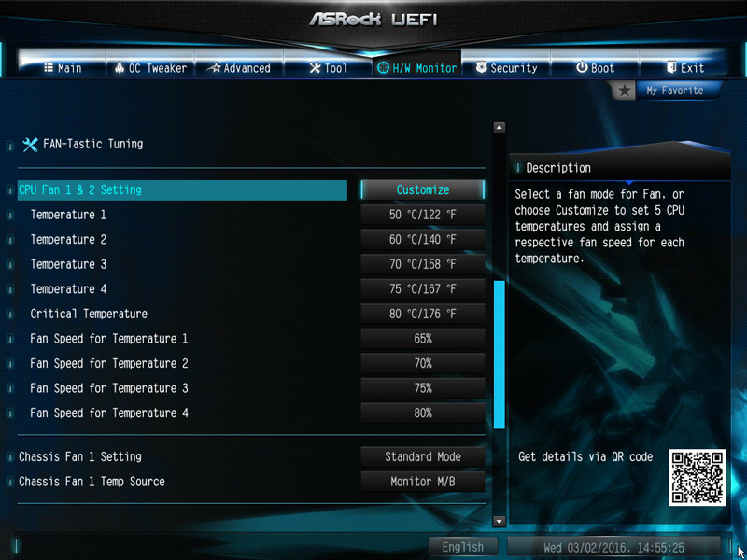Click the Tool wrench-and-screwdriver icon
The image size is (747, 560).
[315, 67]
